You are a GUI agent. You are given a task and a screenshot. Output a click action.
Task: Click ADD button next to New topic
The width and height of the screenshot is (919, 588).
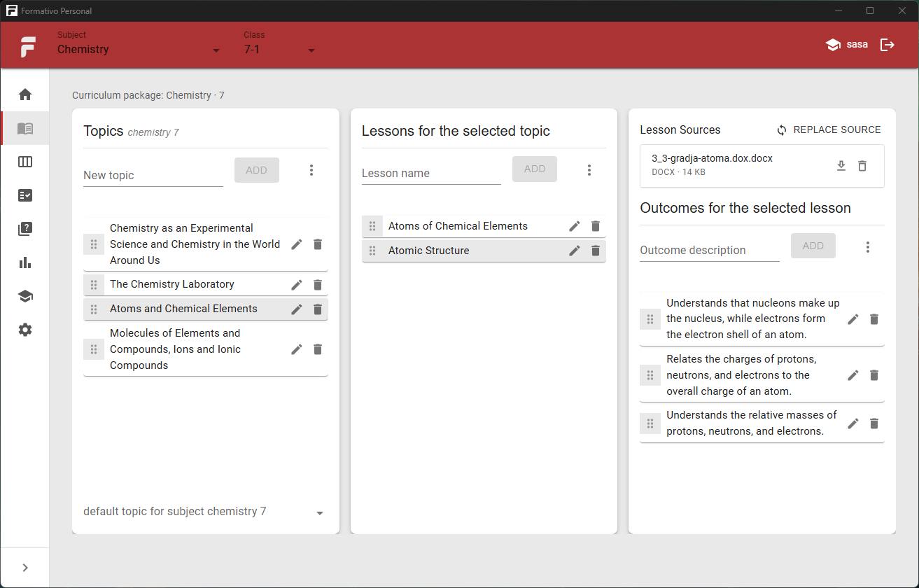[256, 170]
